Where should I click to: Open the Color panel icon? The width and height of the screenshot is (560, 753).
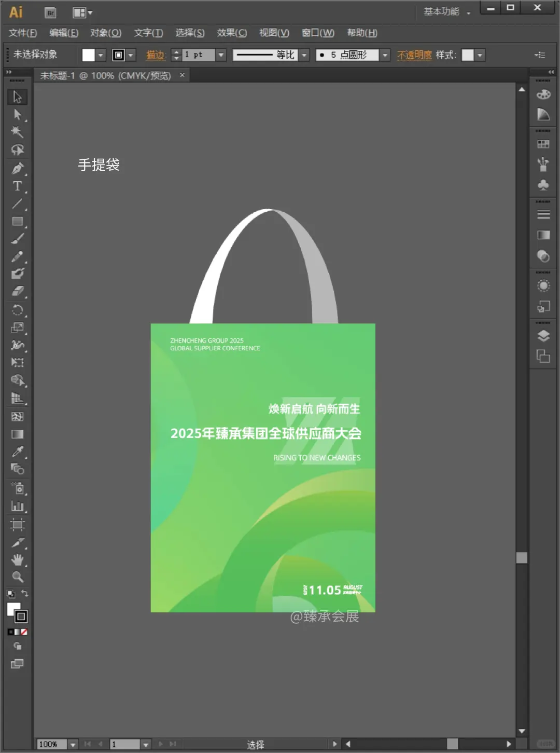[543, 94]
